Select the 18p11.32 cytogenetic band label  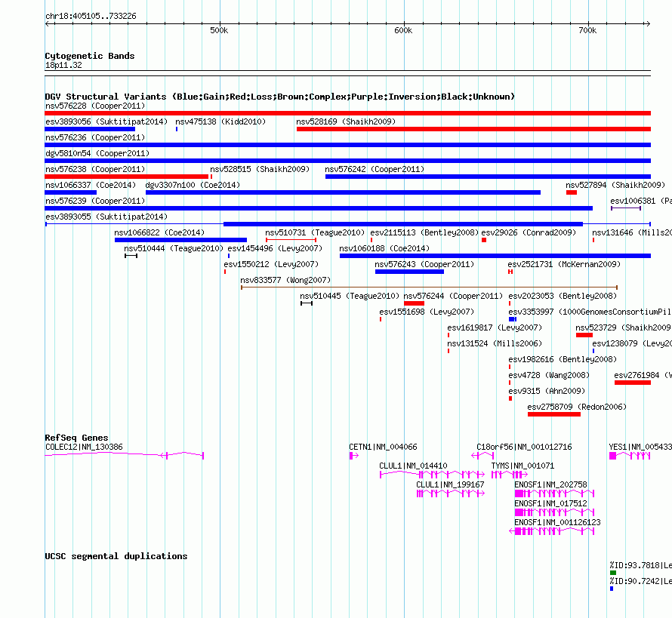click(63, 65)
